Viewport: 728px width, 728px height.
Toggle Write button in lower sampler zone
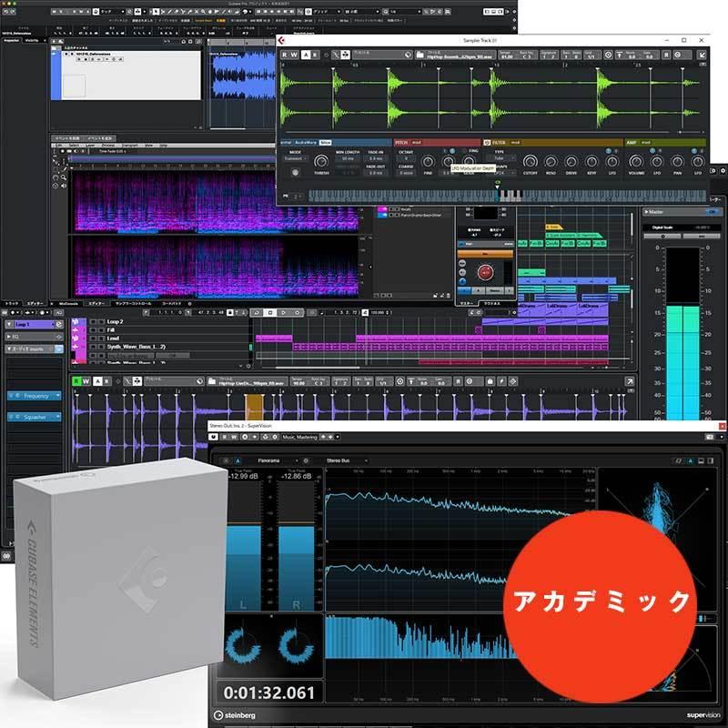point(86,381)
